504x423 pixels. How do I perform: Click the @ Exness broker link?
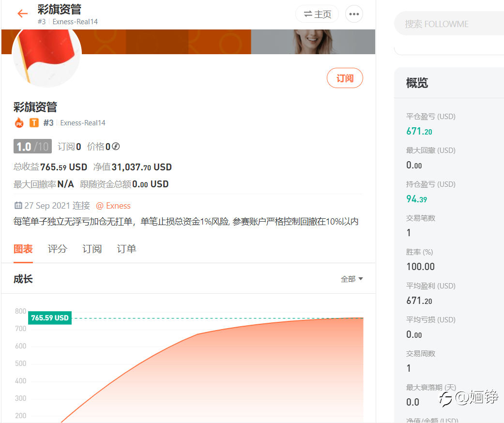(113, 206)
